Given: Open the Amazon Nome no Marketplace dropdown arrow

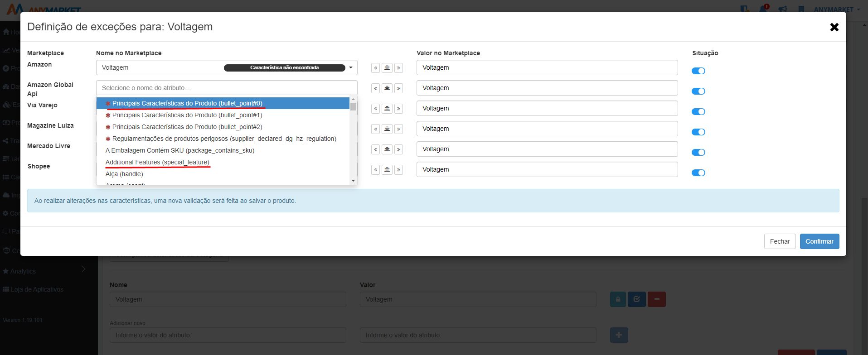Looking at the screenshot, I should (x=351, y=67).
